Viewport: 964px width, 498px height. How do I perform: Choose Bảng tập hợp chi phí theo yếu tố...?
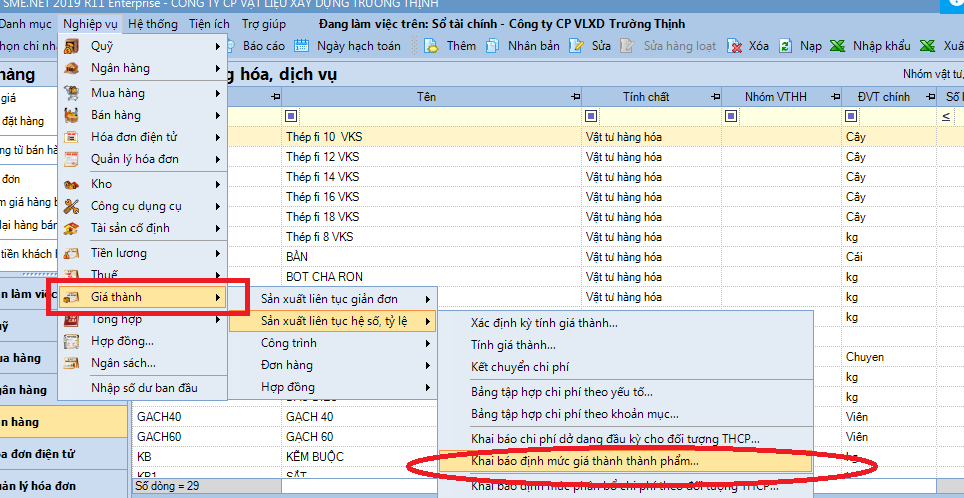click(x=625, y=392)
